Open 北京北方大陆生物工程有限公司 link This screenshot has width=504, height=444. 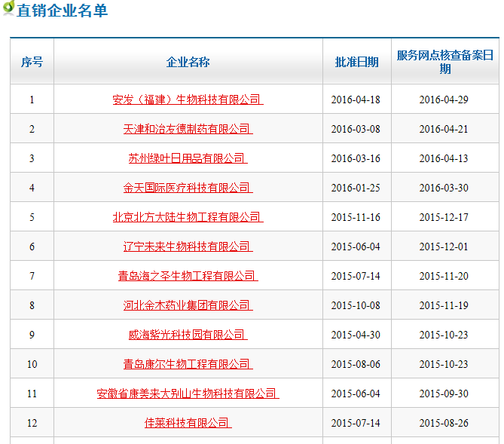tap(188, 217)
